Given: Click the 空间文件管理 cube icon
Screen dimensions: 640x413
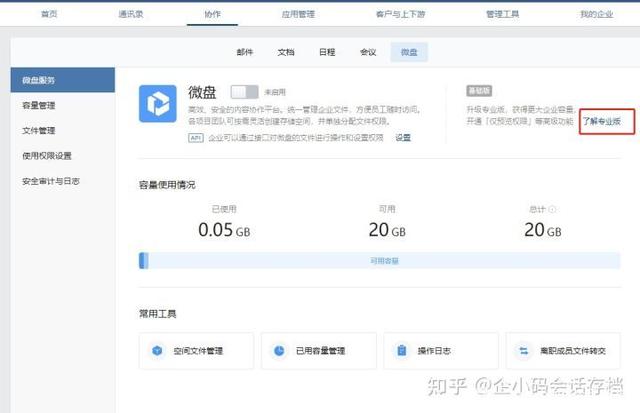Looking at the screenshot, I should (158, 351).
